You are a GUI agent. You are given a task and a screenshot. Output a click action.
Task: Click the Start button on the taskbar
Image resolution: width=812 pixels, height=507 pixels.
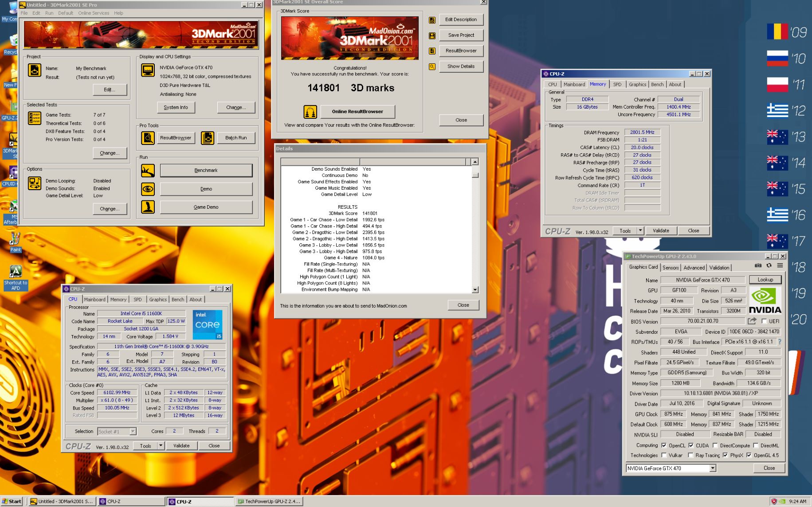click(x=12, y=501)
